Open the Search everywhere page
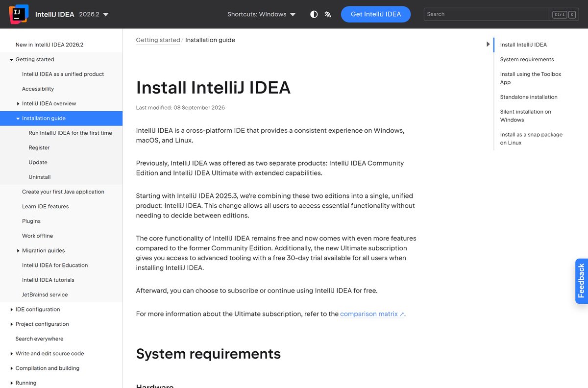The height and width of the screenshot is (388, 588). 39,339
